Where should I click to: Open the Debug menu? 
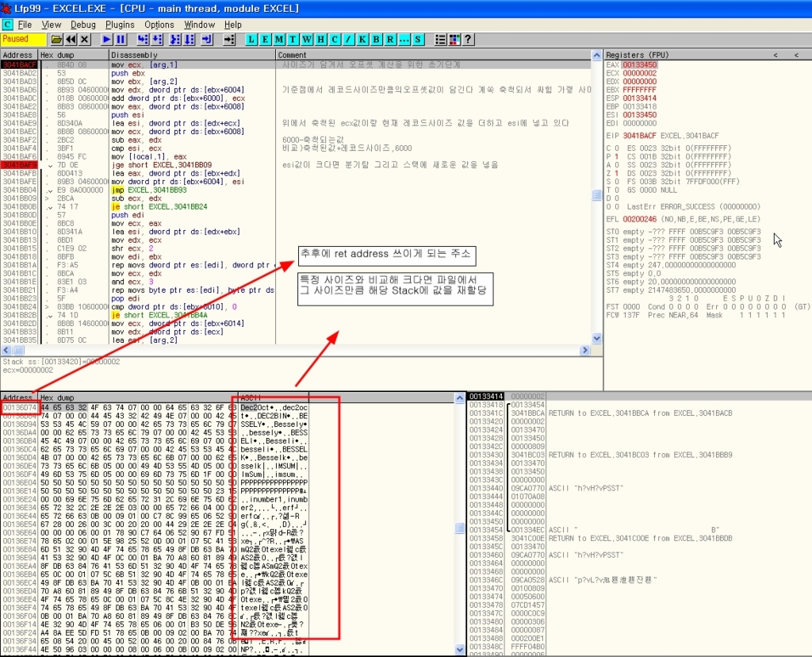82,25
